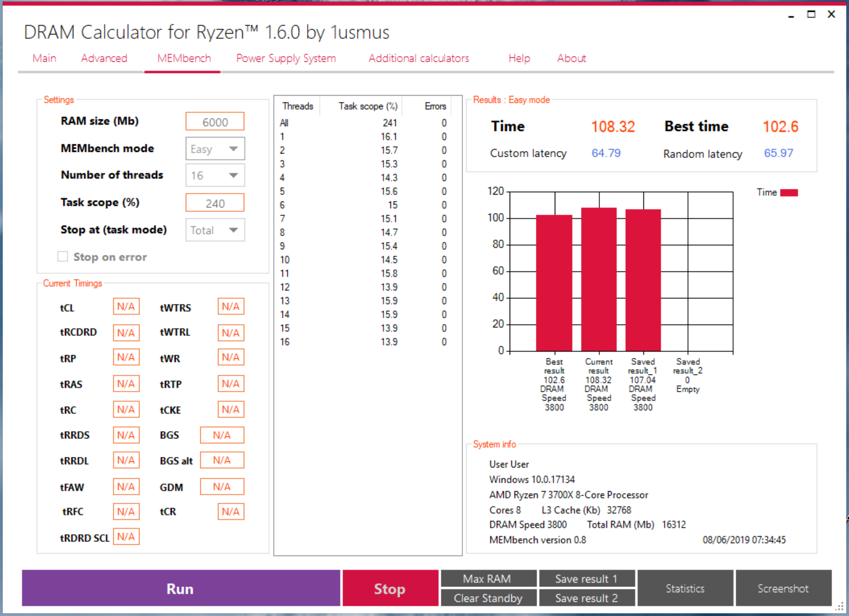Click the GDM value field

pyautogui.click(x=222, y=487)
